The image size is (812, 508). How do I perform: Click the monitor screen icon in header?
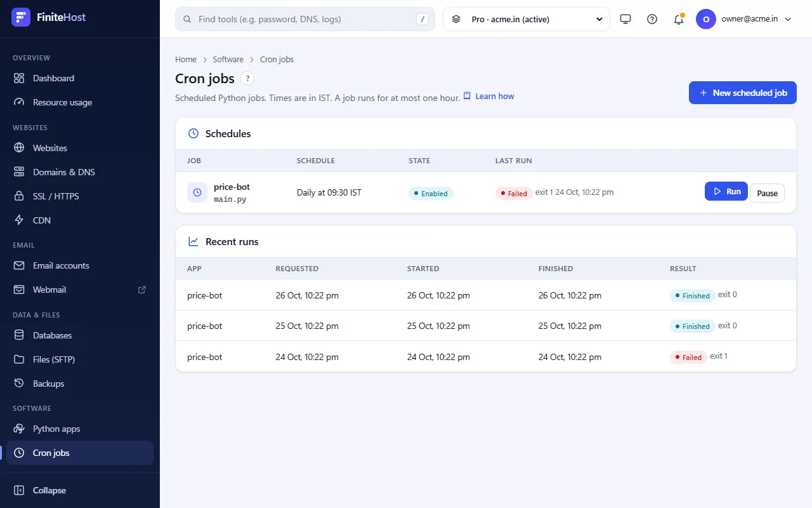(x=625, y=19)
